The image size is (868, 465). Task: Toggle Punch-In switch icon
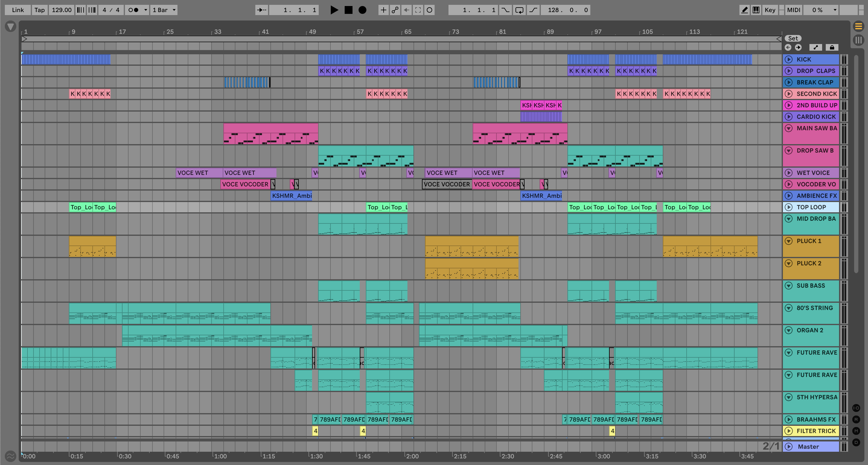505,10
